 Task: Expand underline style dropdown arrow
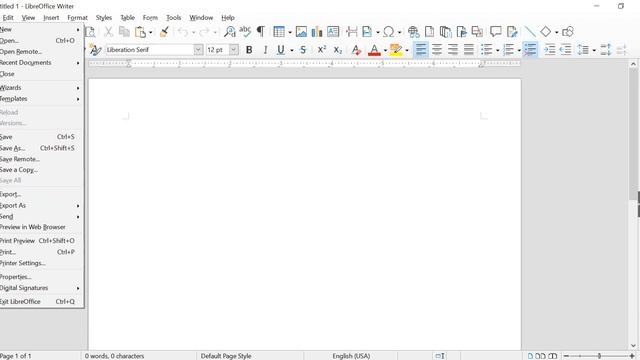(x=291, y=50)
